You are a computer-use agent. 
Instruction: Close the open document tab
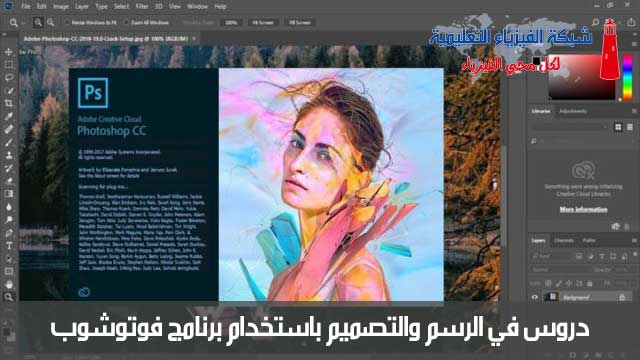pyautogui.click(x=194, y=39)
